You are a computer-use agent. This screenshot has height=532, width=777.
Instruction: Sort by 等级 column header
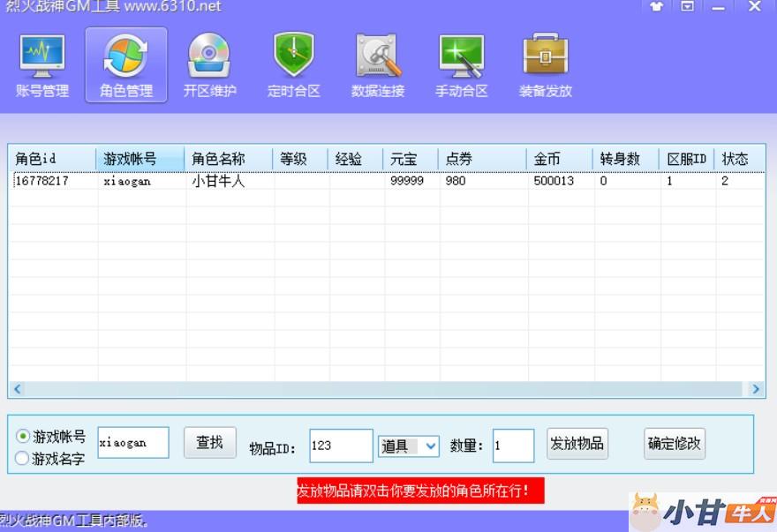coord(300,159)
